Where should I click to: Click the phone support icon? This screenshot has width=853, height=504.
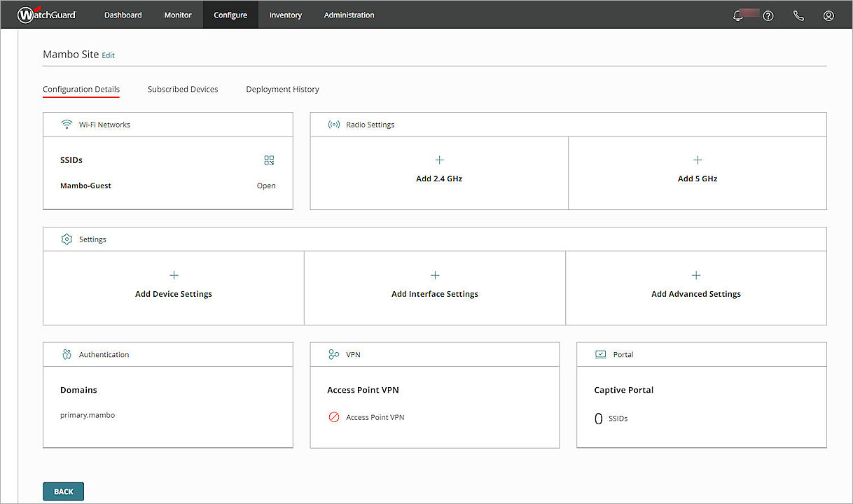tap(798, 15)
